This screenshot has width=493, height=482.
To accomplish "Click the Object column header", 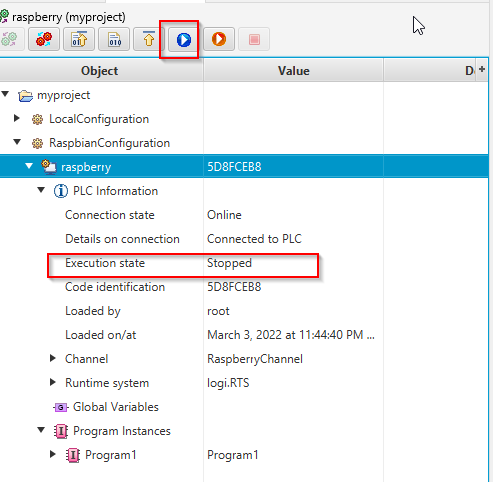I will pos(100,71).
